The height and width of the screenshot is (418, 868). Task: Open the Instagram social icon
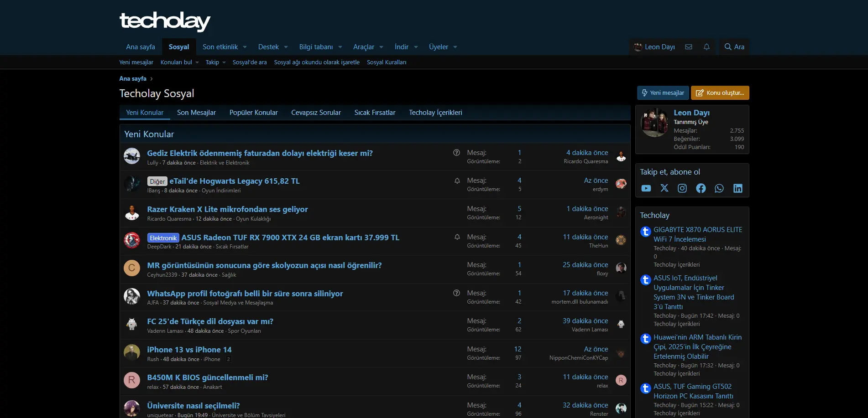[682, 188]
